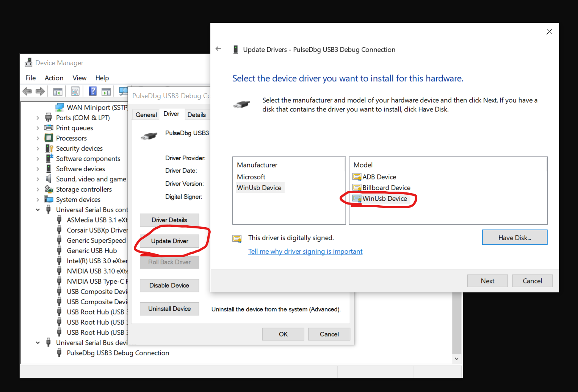
Task: Click the Forward arrow in Device Manager toolbar
Action: [x=40, y=91]
